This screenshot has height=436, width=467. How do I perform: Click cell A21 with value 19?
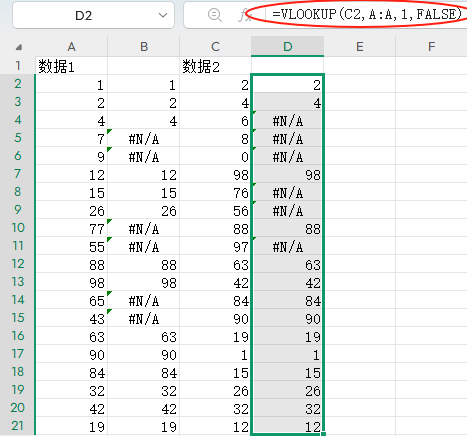(71, 426)
